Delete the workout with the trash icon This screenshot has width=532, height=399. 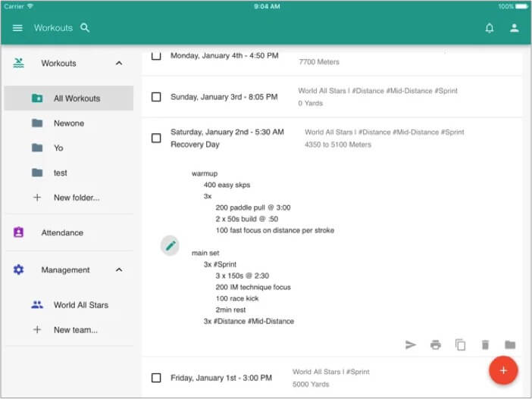[x=485, y=345]
